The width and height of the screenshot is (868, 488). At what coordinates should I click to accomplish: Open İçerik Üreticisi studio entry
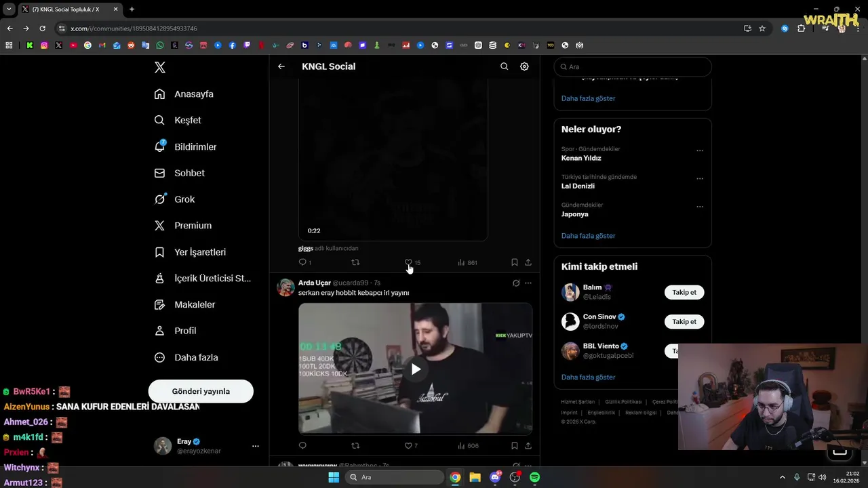(x=203, y=278)
